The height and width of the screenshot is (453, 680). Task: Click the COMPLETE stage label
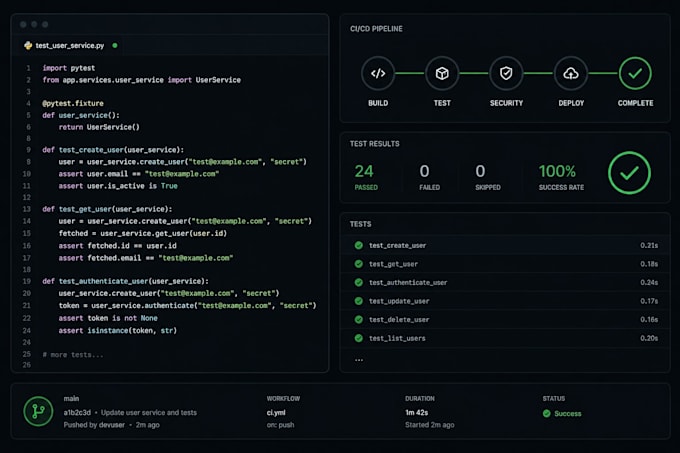(x=635, y=103)
